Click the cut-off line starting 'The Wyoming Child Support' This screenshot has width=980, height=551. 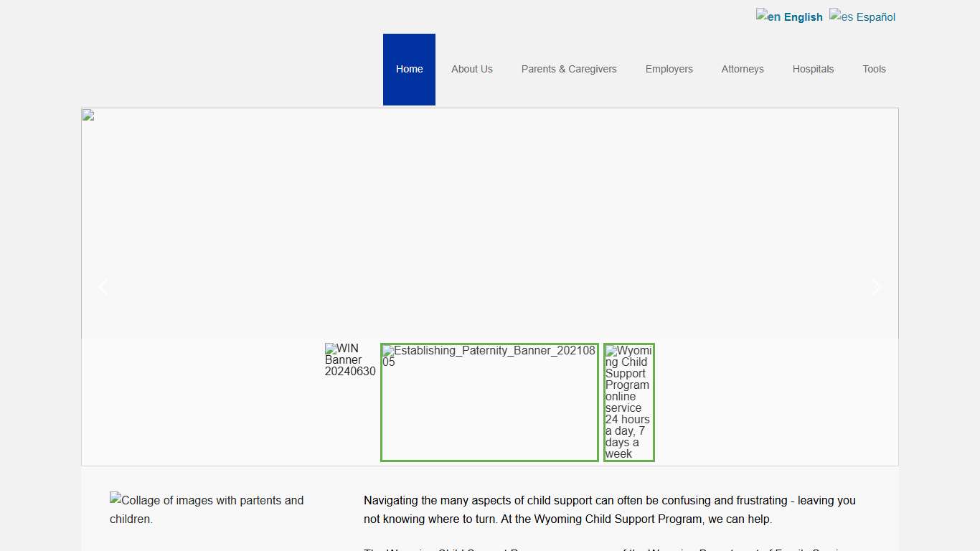coord(609,548)
